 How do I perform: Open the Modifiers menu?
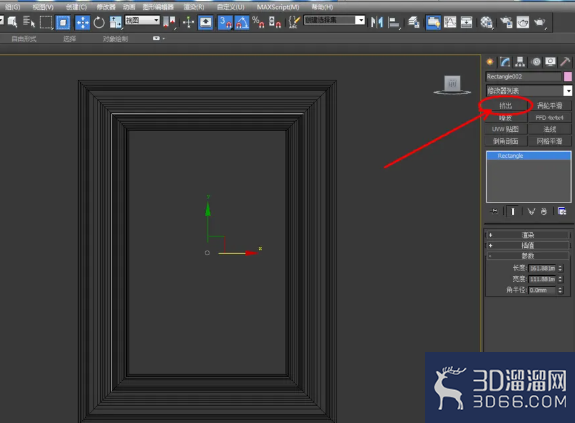[x=106, y=7]
